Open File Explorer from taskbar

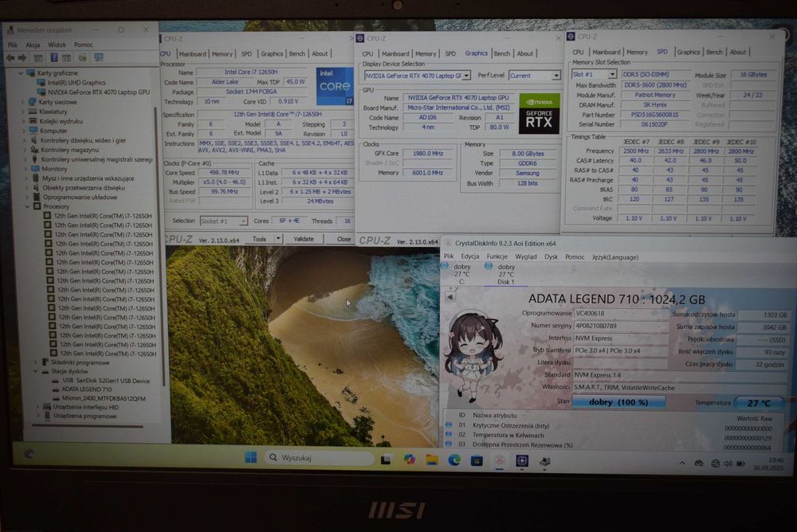[431, 460]
